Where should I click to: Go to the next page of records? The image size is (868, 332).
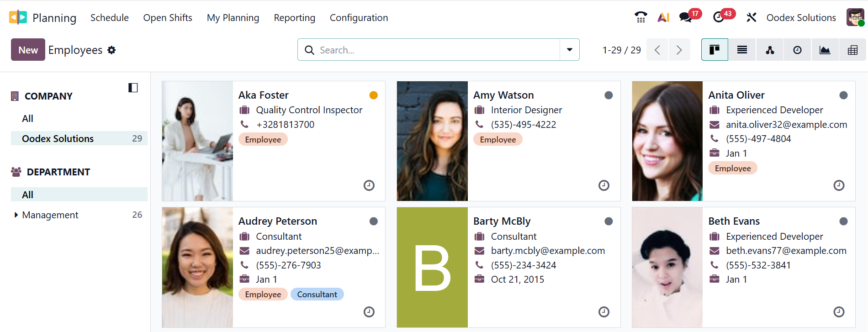tap(679, 50)
